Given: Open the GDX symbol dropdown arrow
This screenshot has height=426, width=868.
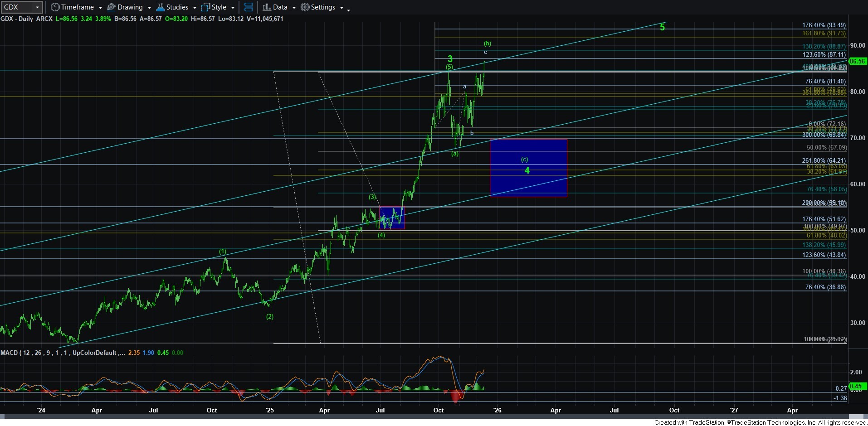Looking at the screenshot, I should point(37,8).
